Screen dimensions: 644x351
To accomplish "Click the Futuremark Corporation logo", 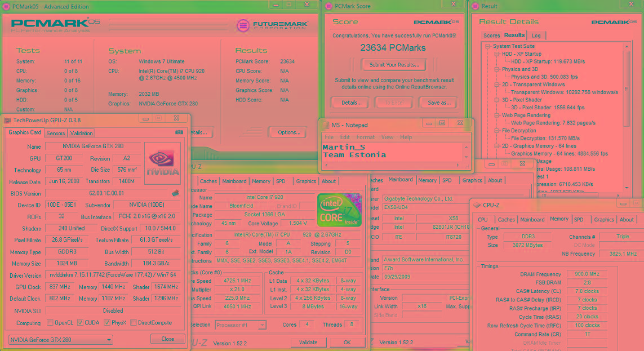I will click(x=272, y=25).
